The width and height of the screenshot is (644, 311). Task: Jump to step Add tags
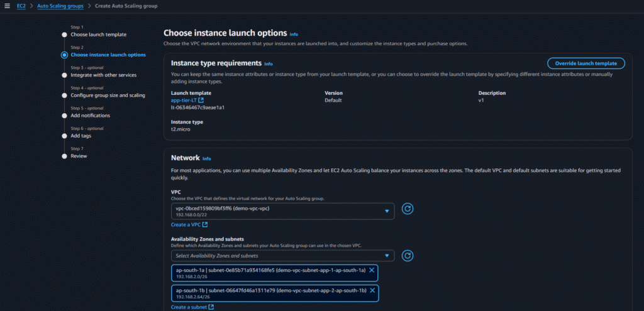click(x=81, y=136)
